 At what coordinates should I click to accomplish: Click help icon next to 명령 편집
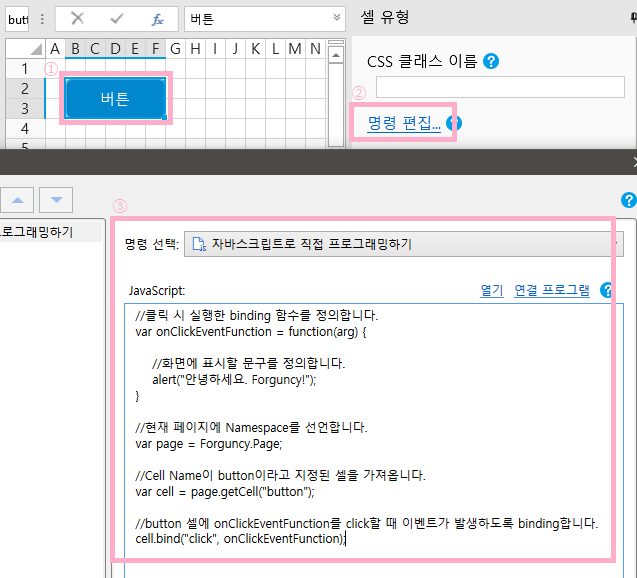[x=452, y=123]
